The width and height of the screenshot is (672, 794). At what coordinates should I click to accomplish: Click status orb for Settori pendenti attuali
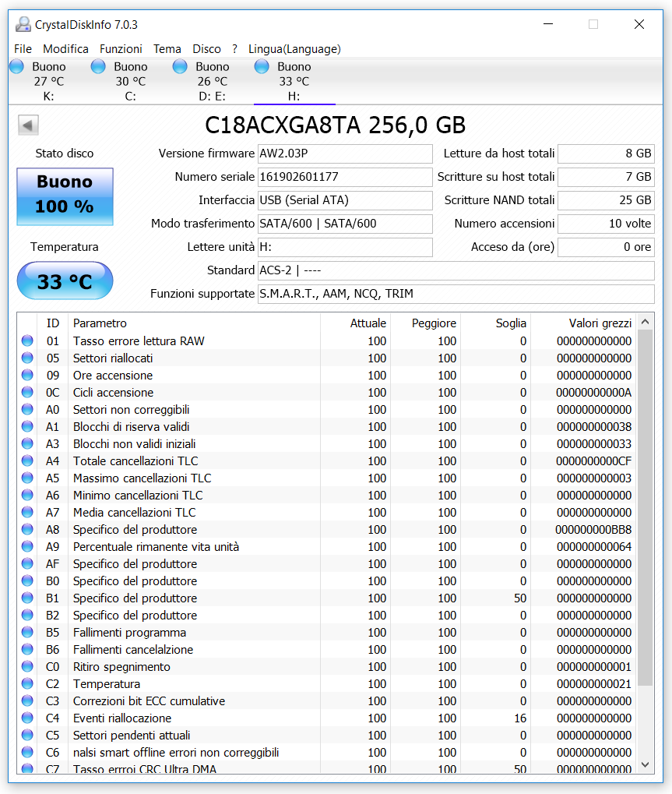[27, 736]
